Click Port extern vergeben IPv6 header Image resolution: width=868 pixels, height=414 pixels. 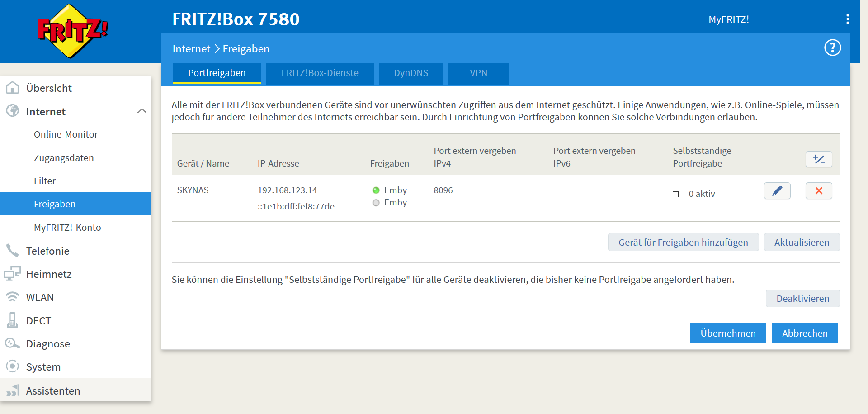point(594,157)
